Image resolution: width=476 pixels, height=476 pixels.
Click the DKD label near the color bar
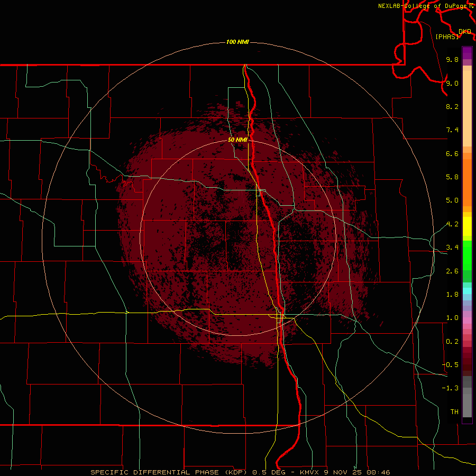(465, 32)
